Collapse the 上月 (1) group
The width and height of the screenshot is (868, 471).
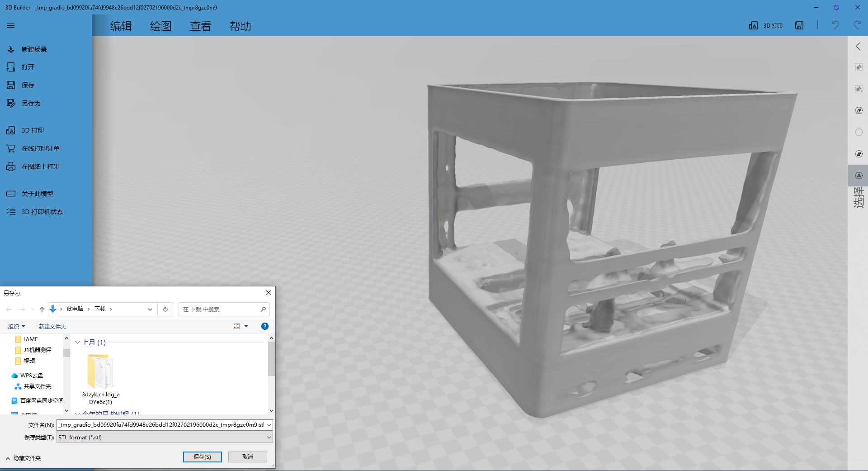77,343
